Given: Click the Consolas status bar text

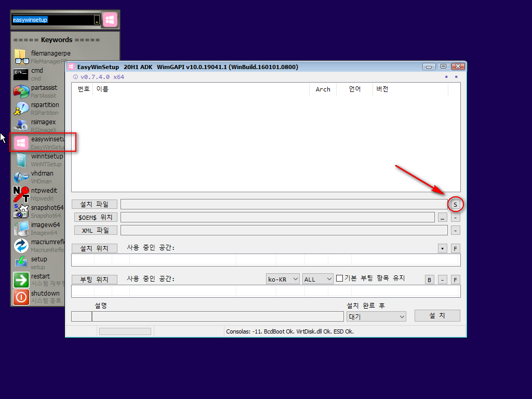Looking at the screenshot, I should [290, 331].
